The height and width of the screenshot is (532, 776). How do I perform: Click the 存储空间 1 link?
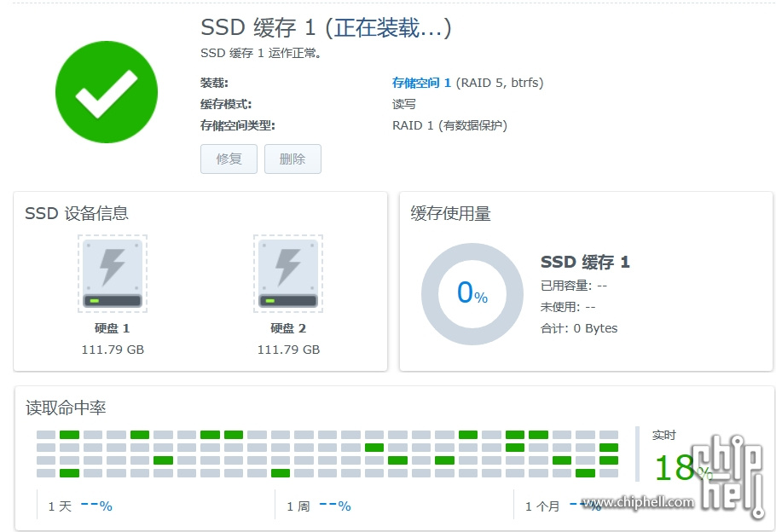[421, 83]
